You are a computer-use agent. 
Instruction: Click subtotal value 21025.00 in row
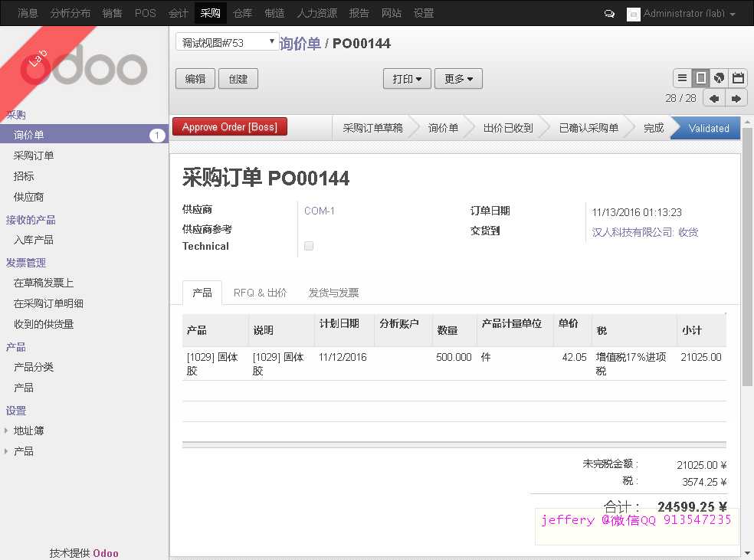coord(700,357)
